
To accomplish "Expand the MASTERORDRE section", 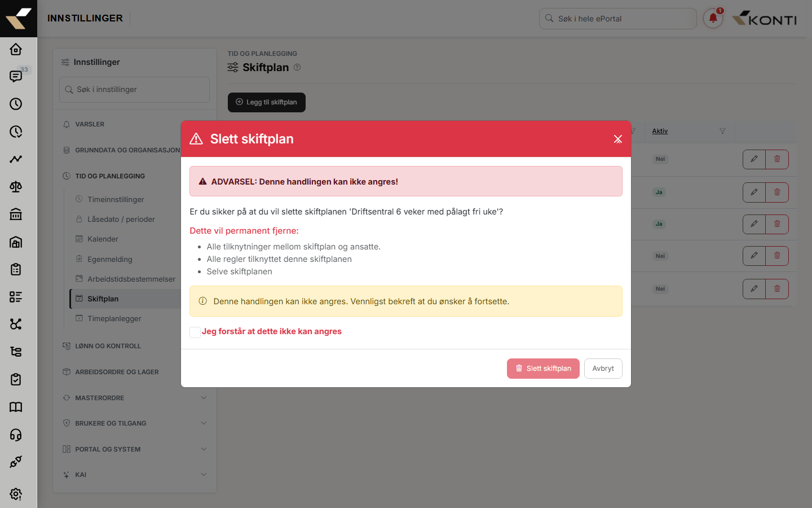I will [x=135, y=398].
